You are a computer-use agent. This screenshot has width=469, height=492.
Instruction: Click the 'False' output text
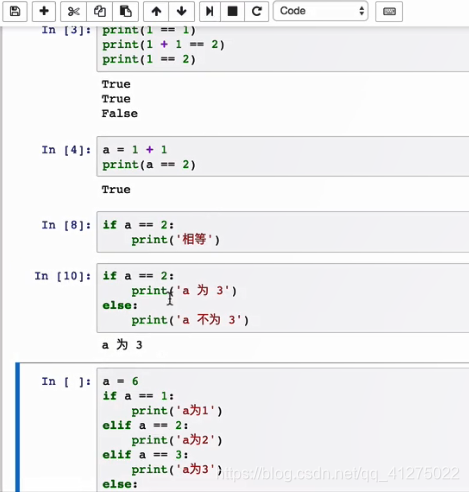coord(120,114)
